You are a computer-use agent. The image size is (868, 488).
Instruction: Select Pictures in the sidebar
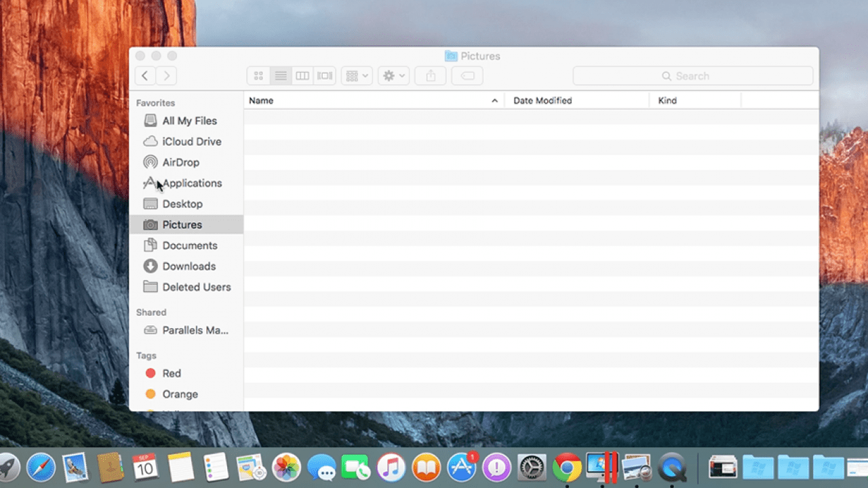click(x=186, y=224)
